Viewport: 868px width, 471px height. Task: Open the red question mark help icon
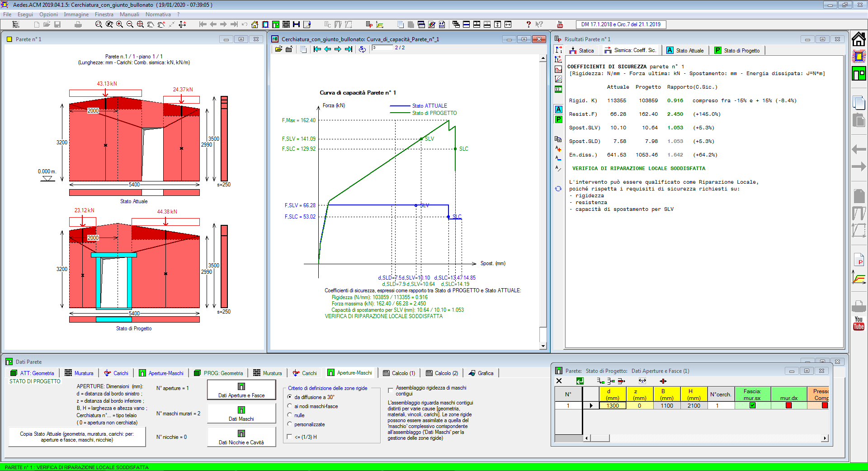(528, 24)
